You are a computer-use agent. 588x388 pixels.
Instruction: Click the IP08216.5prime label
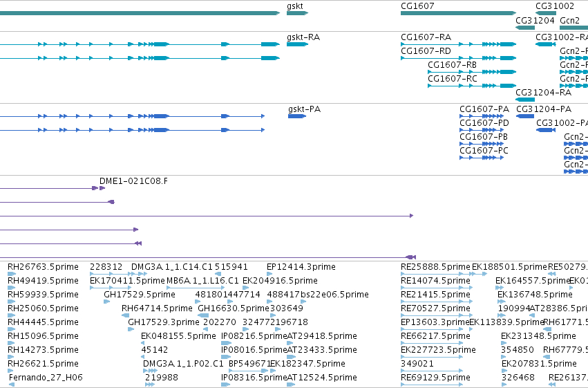(254, 336)
